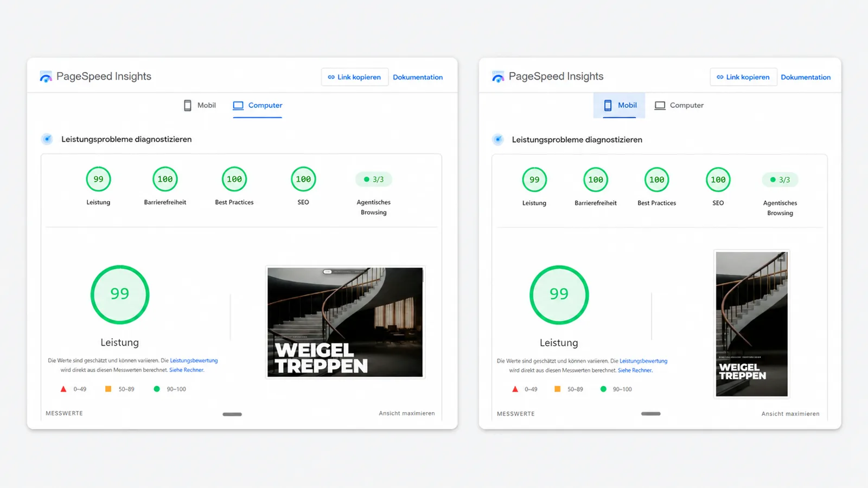Click the MESSWERTE label in left panel
This screenshot has width=868, height=488.
point(65,413)
